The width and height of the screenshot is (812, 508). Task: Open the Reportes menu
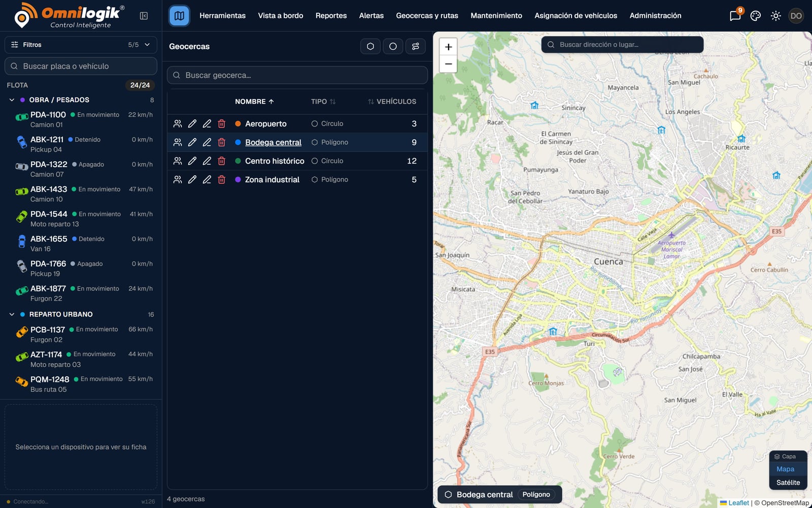pos(331,16)
